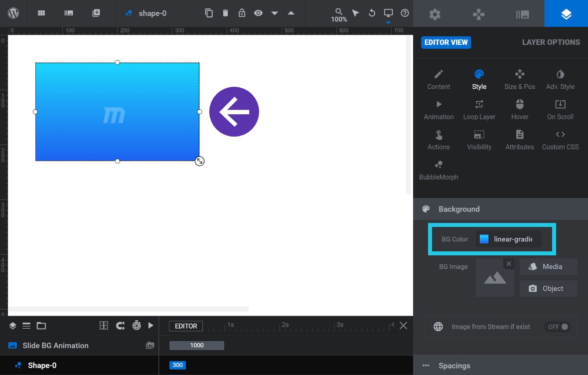Screen dimensions: 588x375
Task: Move the layer down with the down arrow
Action: click(x=275, y=13)
